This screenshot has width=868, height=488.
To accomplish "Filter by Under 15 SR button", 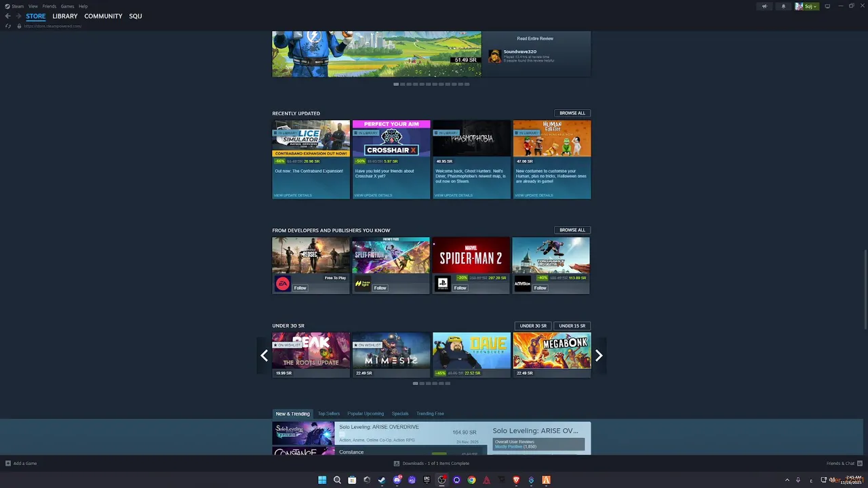I will pyautogui.click(x=572, y=326).
